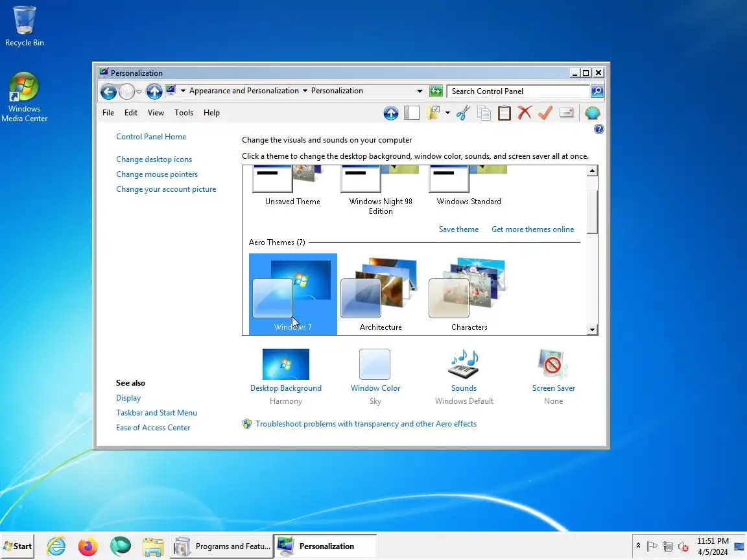Select the Windows Standard theme
The image size is (747, 560).
click(x=469, y=186)
